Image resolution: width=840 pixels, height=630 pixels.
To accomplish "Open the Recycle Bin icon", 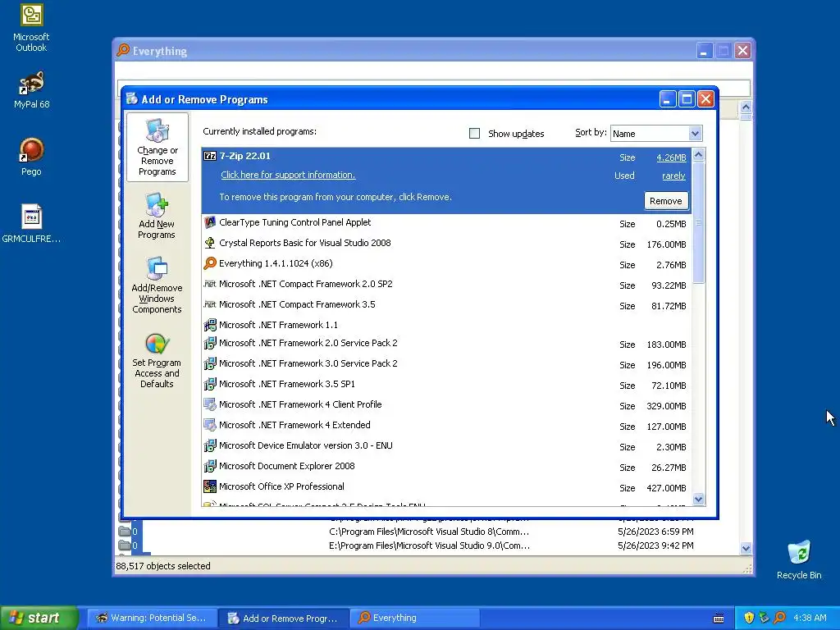I will (x=799, y=559).
